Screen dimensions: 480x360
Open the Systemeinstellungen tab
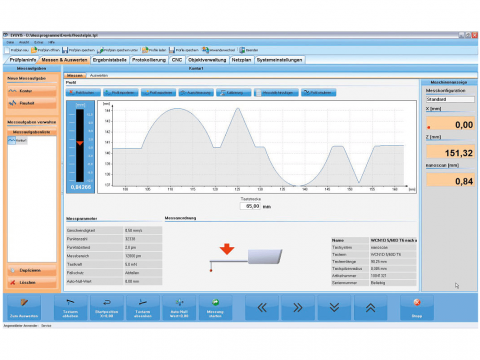tap(279, 60)
